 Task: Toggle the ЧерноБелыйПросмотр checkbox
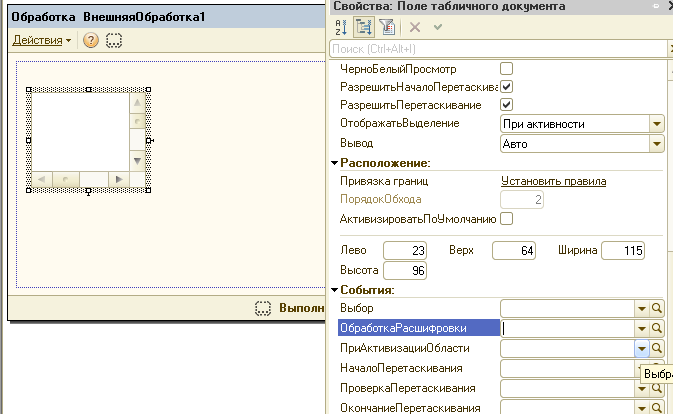[506, 69]
